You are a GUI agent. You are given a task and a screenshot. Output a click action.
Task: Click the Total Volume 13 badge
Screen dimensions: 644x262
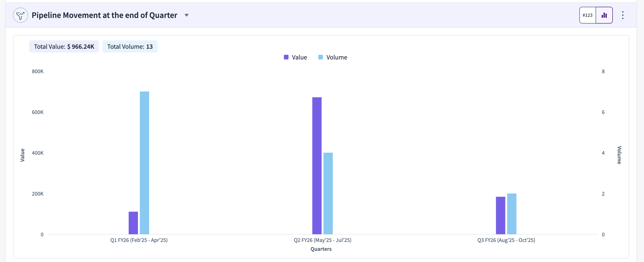coord(130,47)
